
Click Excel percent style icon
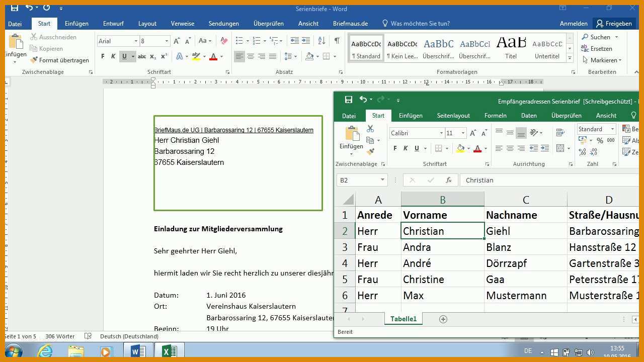[600, 141]
